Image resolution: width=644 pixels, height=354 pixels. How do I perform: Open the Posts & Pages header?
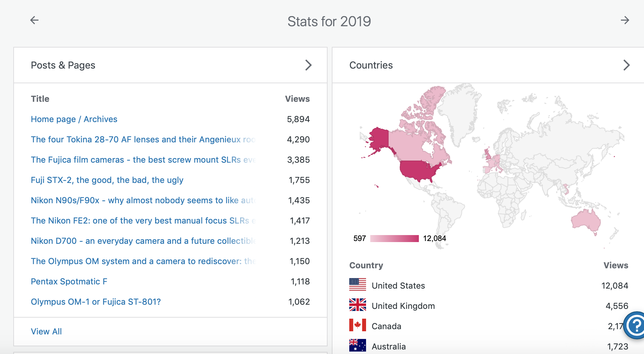pos(63,65)
